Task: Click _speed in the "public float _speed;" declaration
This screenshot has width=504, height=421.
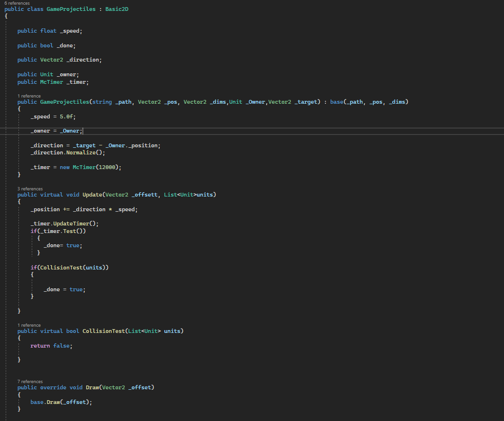Action: (70, 31)
